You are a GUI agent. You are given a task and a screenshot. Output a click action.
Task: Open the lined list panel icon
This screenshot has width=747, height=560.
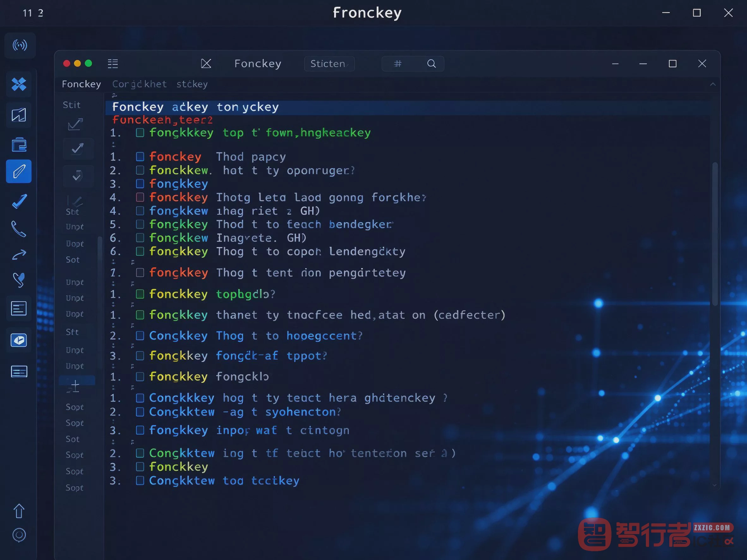19,372
